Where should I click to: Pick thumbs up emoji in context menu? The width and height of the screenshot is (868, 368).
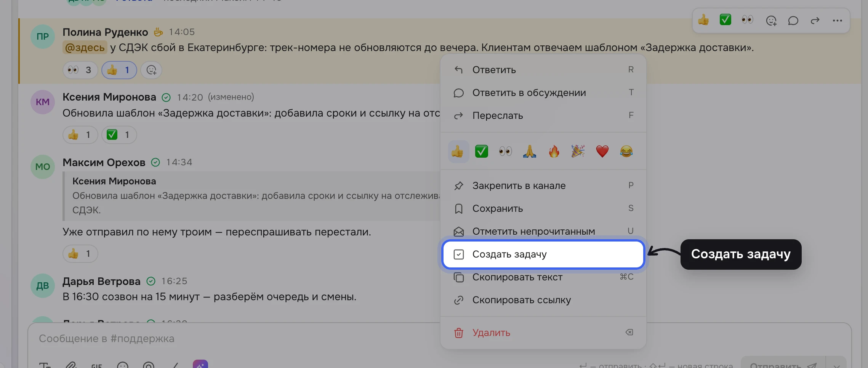tap(458, 152)
